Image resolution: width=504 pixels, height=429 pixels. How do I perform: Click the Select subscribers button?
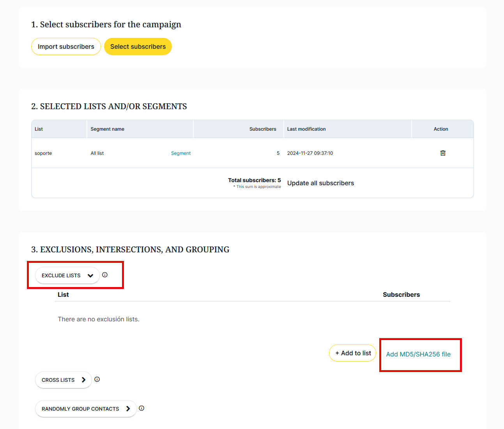[x=138, y=47]
